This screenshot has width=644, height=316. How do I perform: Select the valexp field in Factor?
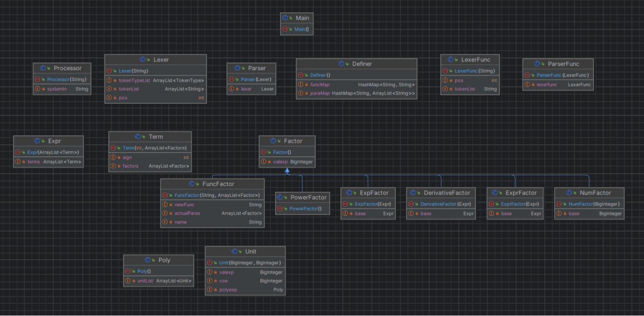point(287,162)
